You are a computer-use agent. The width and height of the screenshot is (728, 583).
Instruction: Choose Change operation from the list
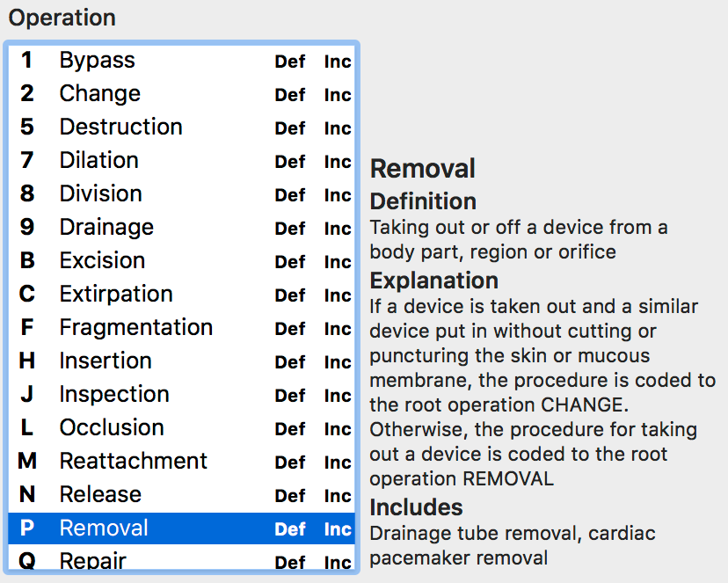pos(181,94)
